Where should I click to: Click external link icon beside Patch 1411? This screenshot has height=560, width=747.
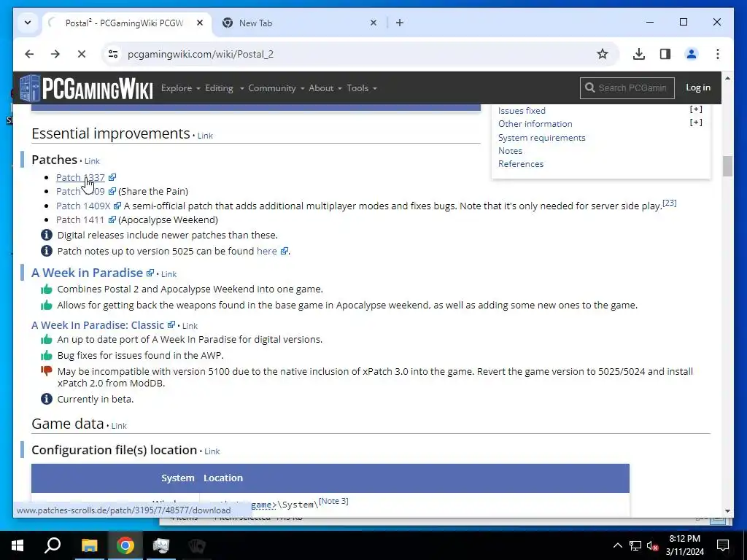tap(112, 219)
